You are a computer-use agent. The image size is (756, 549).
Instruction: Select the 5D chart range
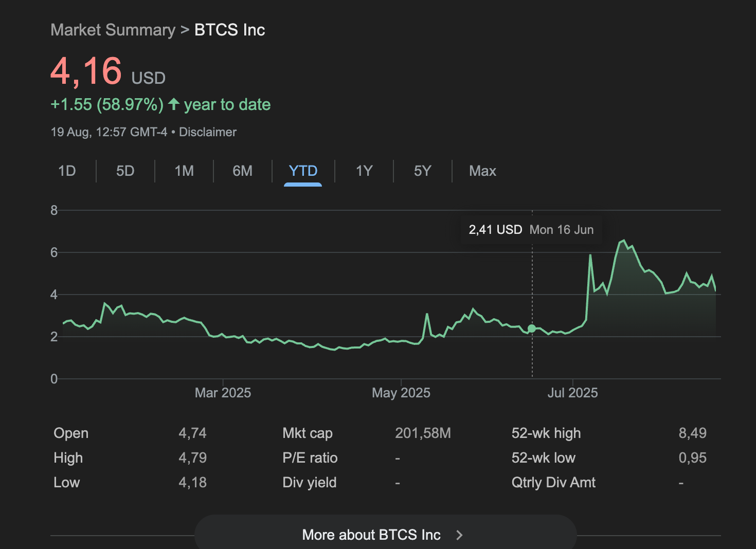click(125, 171)
